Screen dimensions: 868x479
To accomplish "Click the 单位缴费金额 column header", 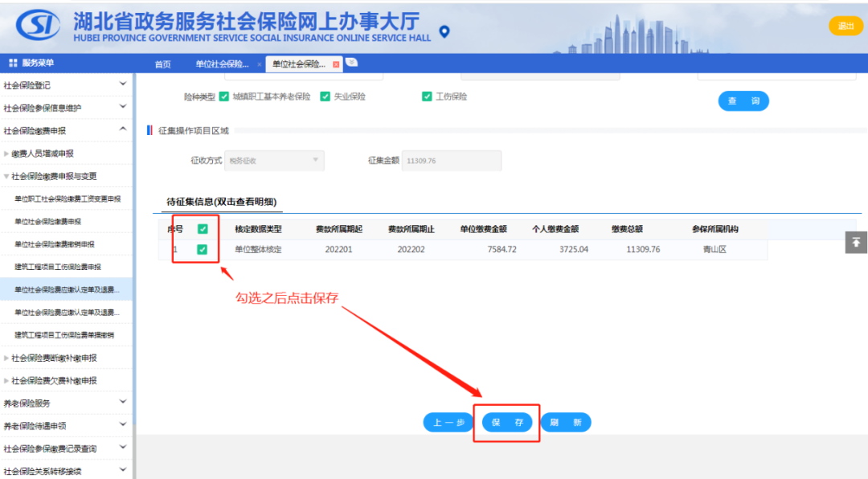I will click(x=483, y=229).
